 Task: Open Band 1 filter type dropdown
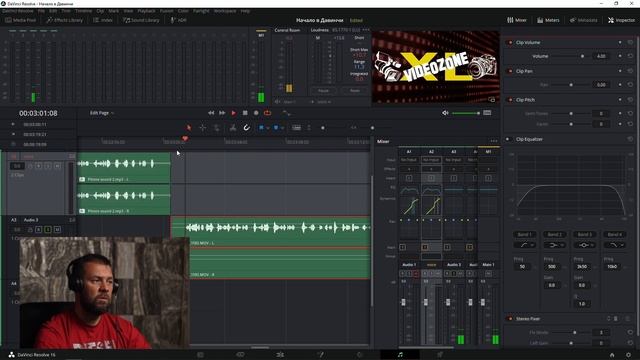[524, 245]
